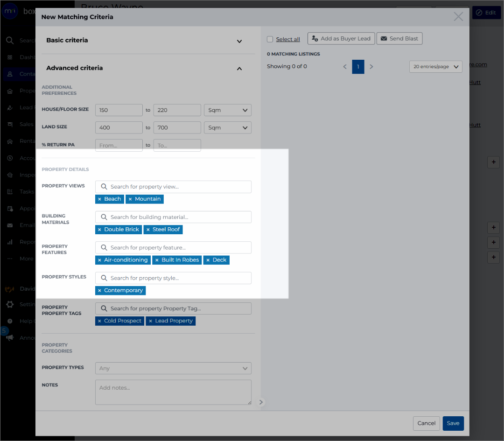Focus the % Return PA To field
The height and width of the screenshot is (441, 504).
177,145
